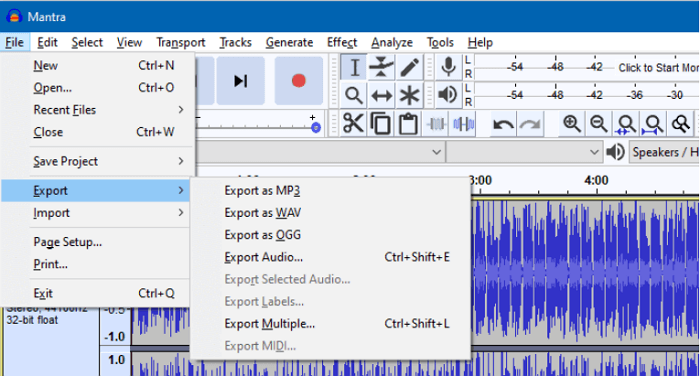Open the View menu
The width and height of the screenshot is (700, 376).
[x=129, y=42]
